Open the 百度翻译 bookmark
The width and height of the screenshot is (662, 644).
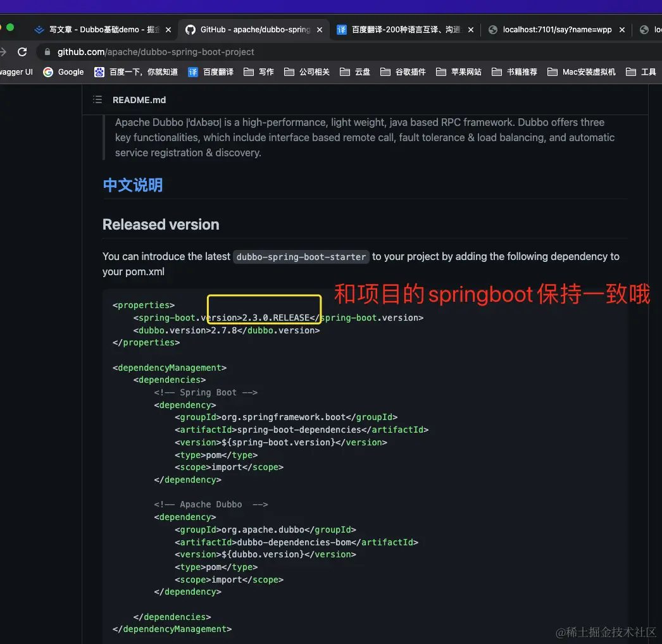tap(211, 71)
